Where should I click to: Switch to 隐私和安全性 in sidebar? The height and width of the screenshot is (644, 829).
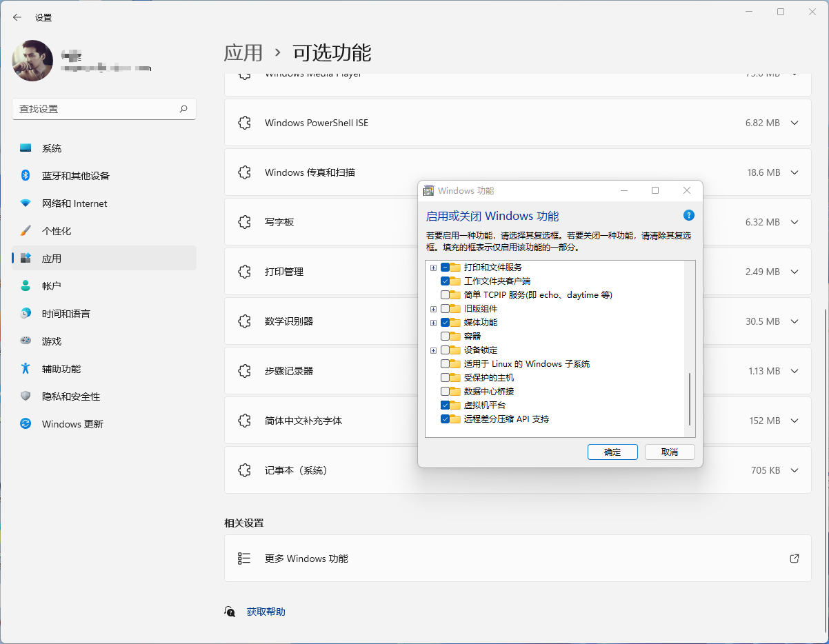coord(70,396)
